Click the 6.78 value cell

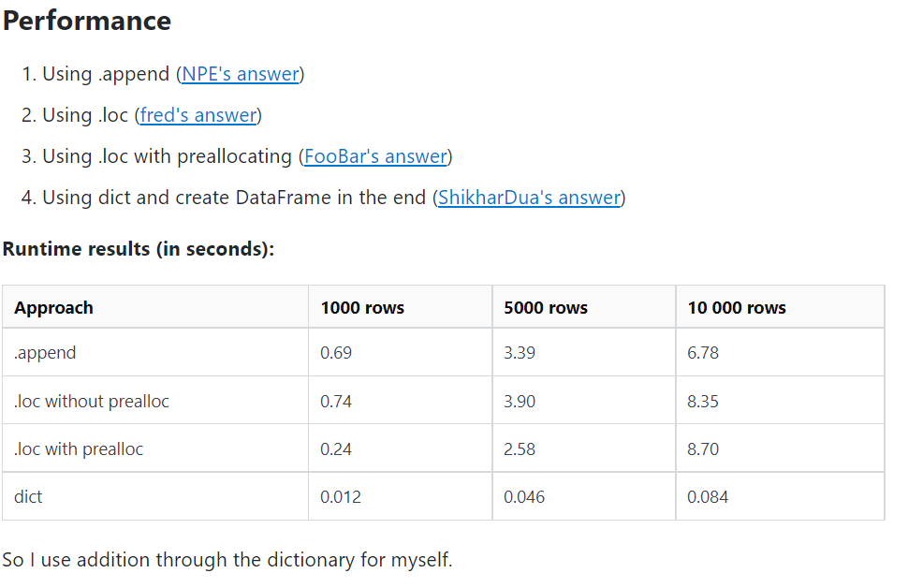pos(780,352)
